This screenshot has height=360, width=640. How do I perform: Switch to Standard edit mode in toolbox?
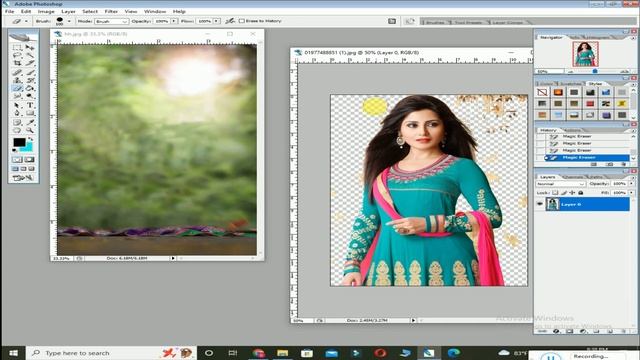(17, 160)
